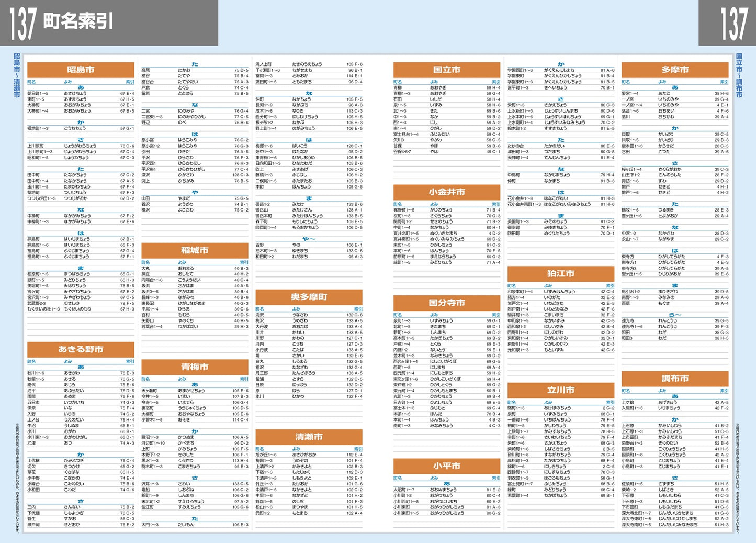Open the 狛江市 section header

coord(561,274)
